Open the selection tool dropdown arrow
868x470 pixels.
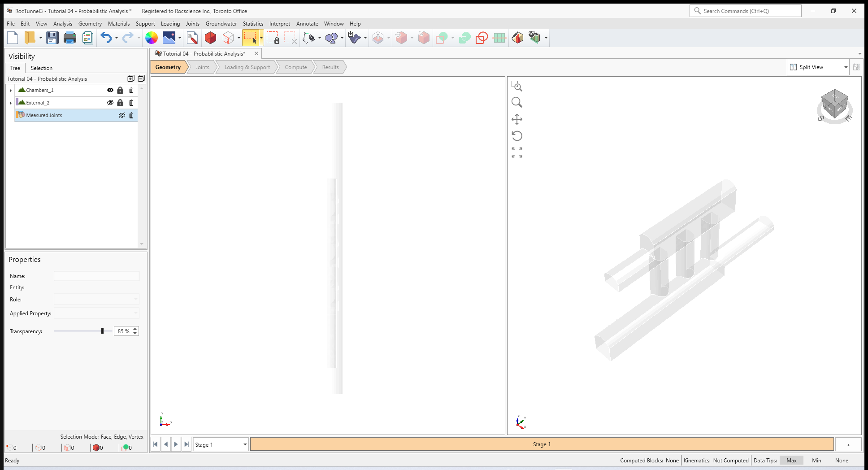261,38
